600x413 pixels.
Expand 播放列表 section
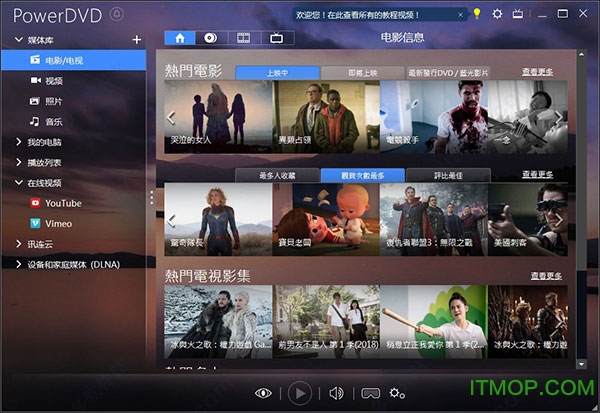coord(18,162)
